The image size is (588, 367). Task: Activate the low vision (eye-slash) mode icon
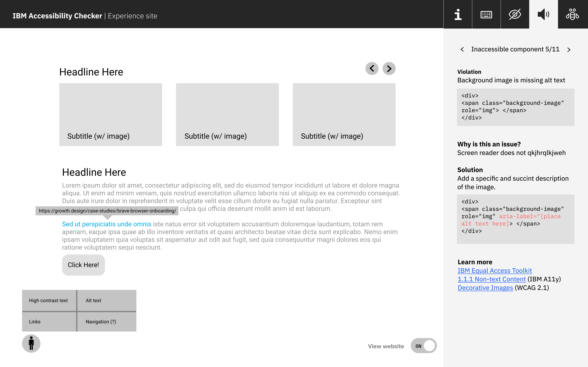515,14
